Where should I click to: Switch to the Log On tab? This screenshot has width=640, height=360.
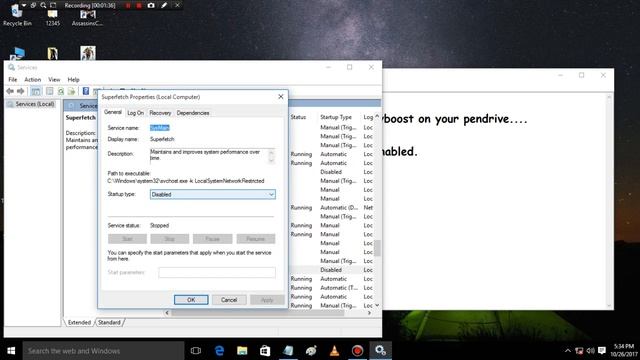(x=135, y=113)
